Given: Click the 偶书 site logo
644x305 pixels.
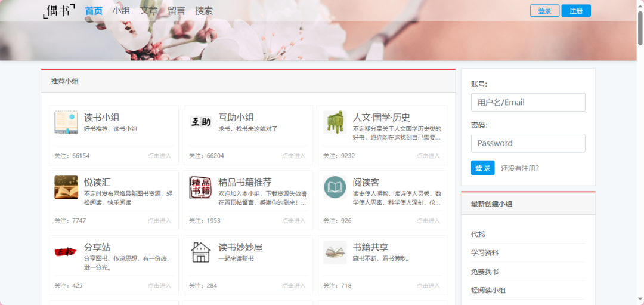Looking at the screenshot, I should 59,11.
